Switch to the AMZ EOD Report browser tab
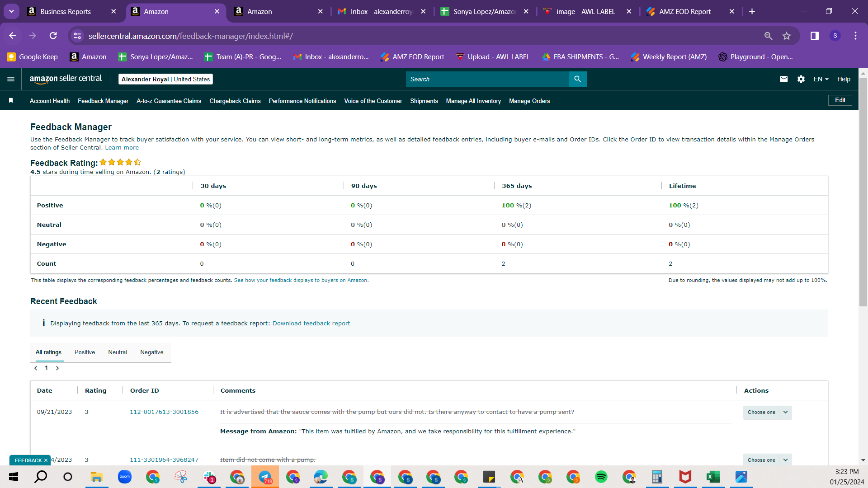868x488 pixels. (685, 12)
